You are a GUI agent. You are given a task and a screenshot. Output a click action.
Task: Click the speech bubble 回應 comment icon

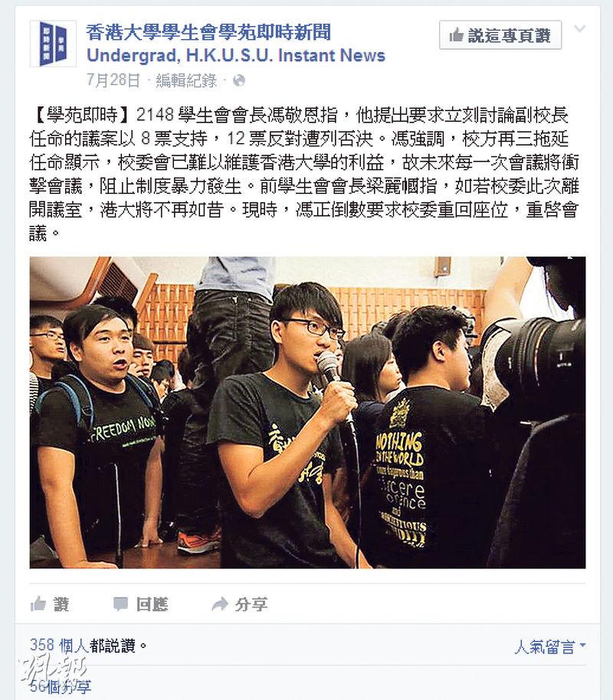point(120,604)
